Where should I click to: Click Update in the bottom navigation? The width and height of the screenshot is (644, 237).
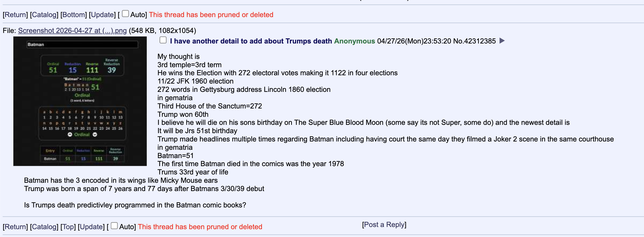(x=91, y=227)
